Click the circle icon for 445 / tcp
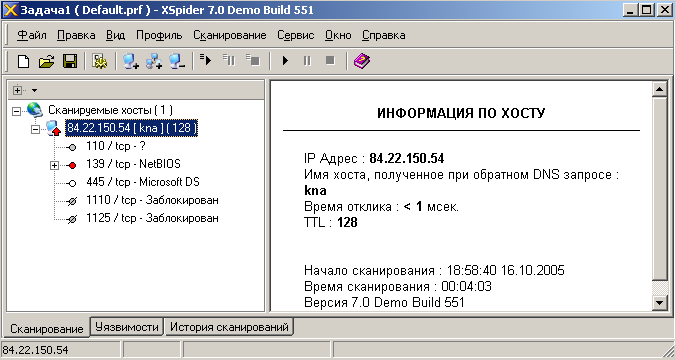 (72, 183)
